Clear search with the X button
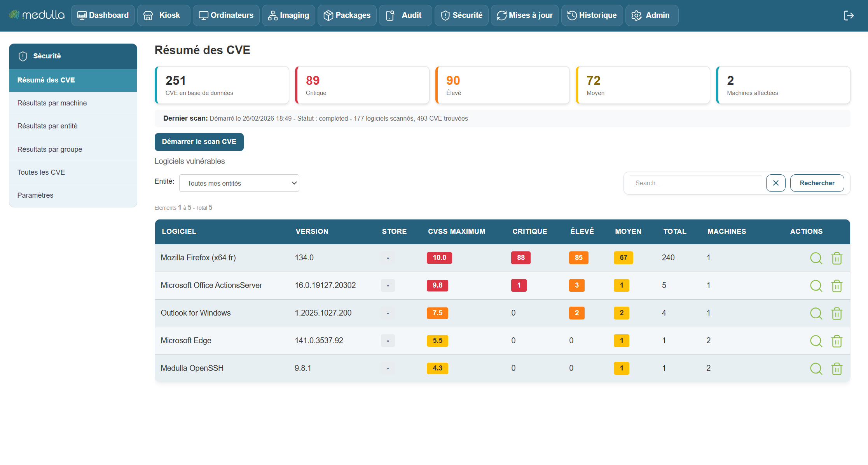The image size is (868, 465). (x=775, y=183)
